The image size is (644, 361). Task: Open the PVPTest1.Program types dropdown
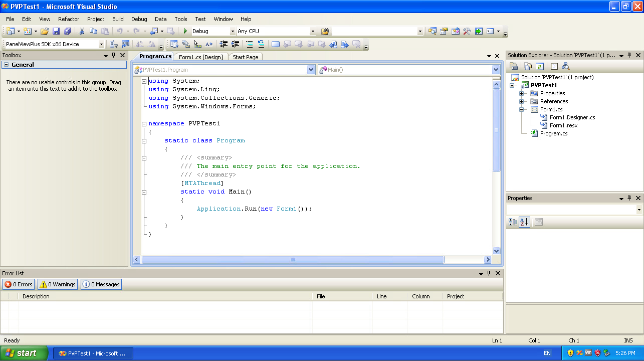(311, 70)
